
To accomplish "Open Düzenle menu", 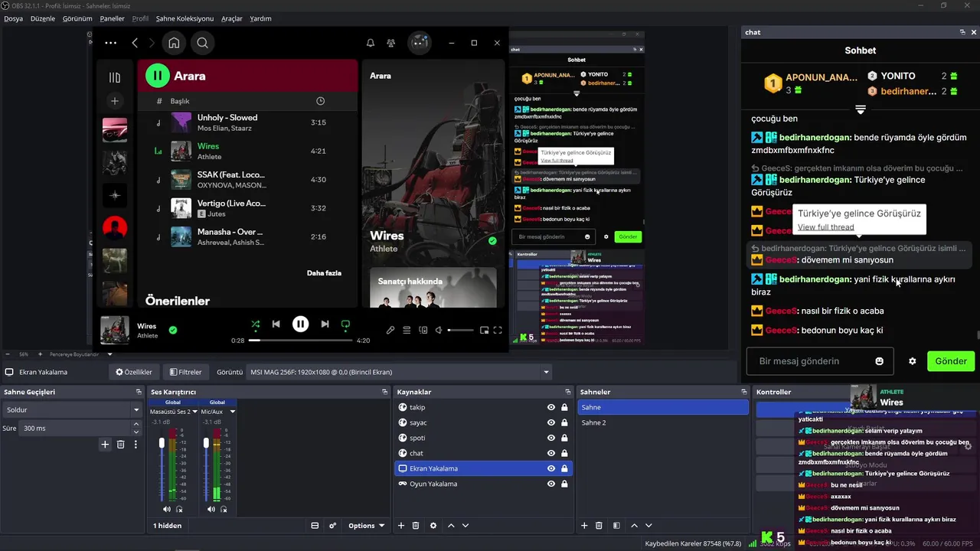I will click(43, 18).
